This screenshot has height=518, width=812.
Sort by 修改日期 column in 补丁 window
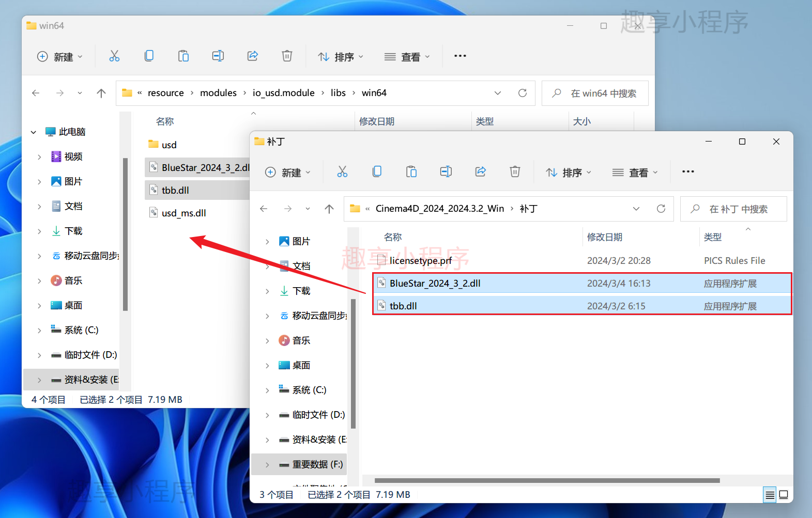(605, 237)
